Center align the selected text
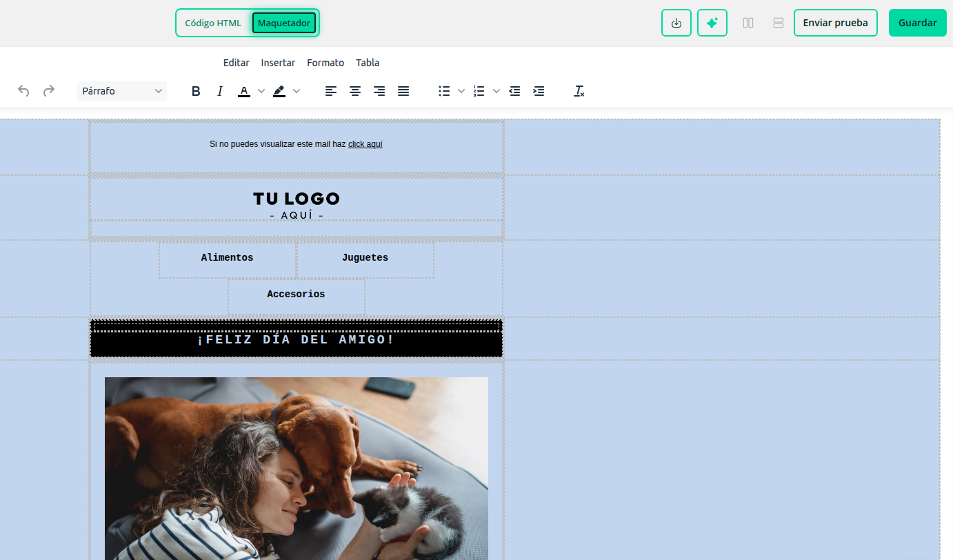Screen dimensions: 953x560 pyautogui.click(x=355, y=91)
